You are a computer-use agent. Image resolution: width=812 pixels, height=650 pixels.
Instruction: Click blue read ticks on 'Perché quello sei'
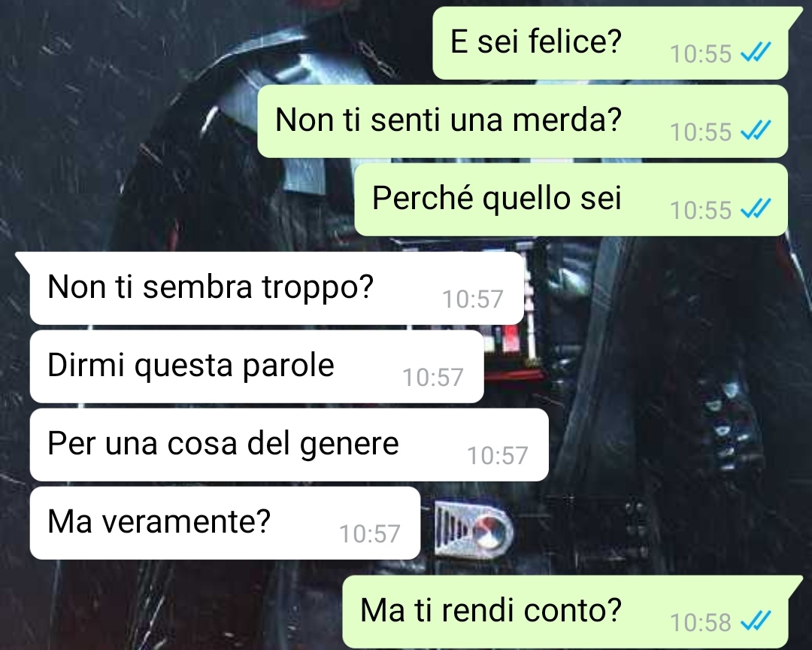click(756, 209)
